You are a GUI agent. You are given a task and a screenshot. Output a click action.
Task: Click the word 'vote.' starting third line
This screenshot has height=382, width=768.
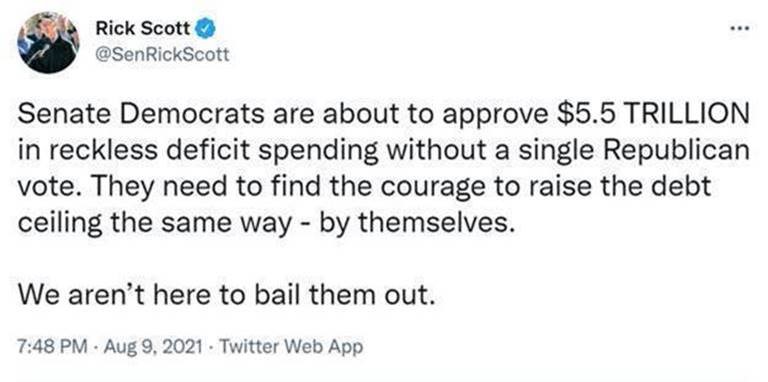[46, 188]
